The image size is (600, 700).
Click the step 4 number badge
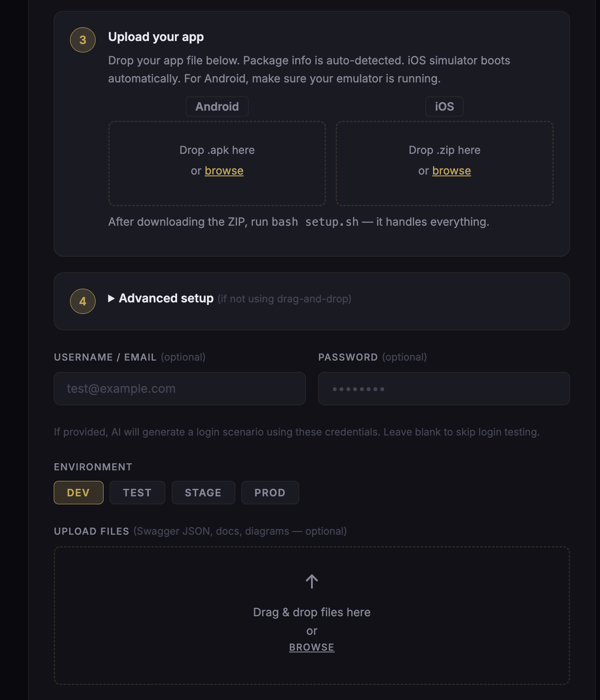tap(83, 302)
